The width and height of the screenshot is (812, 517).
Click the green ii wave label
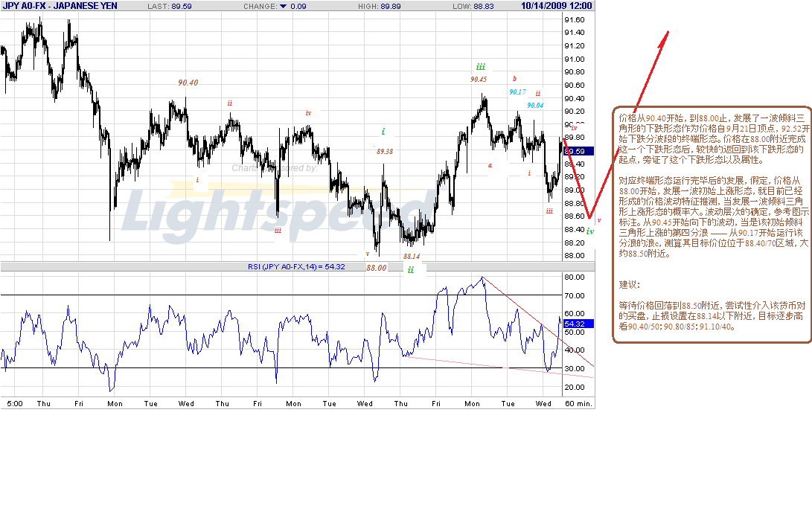click(x=411, y=269)
